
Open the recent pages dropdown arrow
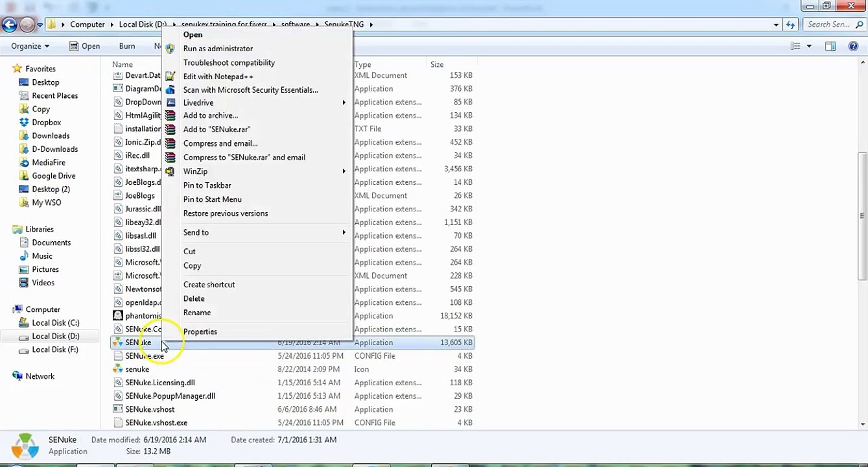(40, 25)
